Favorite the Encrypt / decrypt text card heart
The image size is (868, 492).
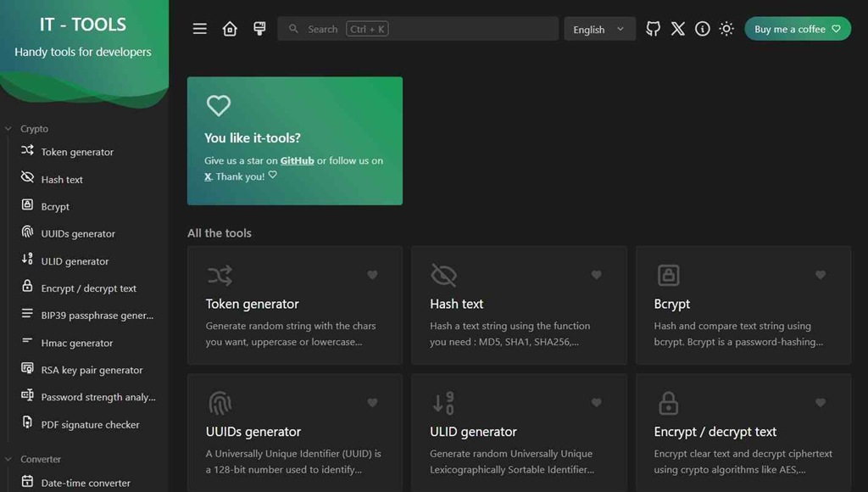click(821, 402)
